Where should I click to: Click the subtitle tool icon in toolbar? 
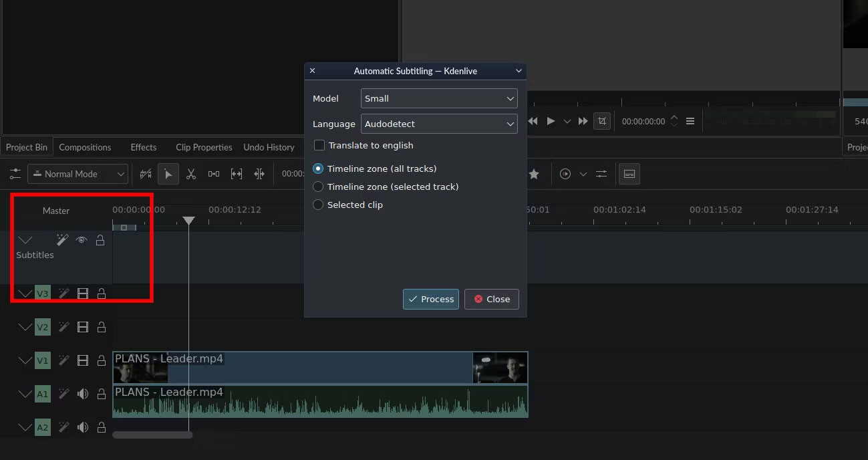(x=629, y=174)
